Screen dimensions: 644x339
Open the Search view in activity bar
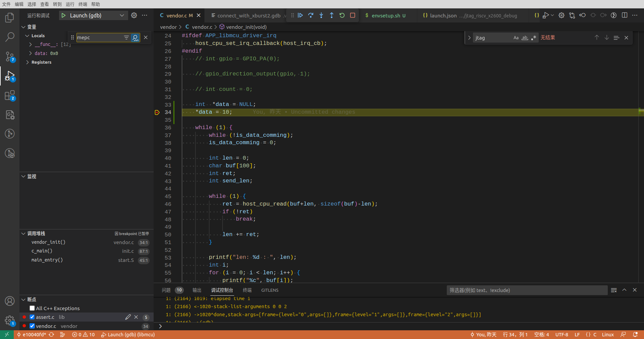(10, 37)
